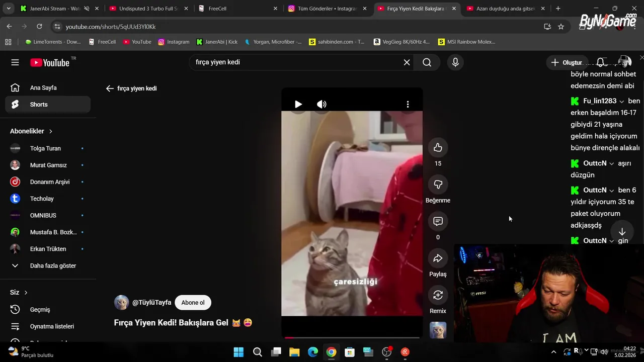Open the Techolay channel
This screenshot has width=644, height=362.
pyautogui.click(x=48, y=199)
